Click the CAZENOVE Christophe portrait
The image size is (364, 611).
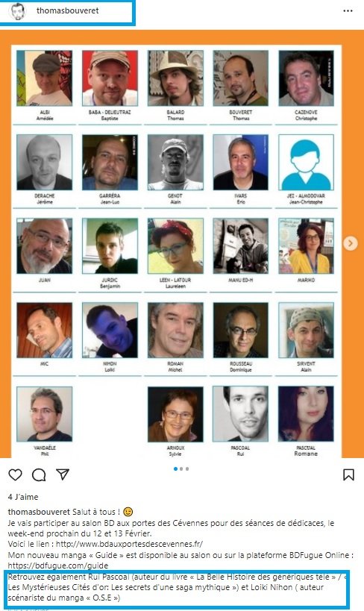(x=306, y=78)
